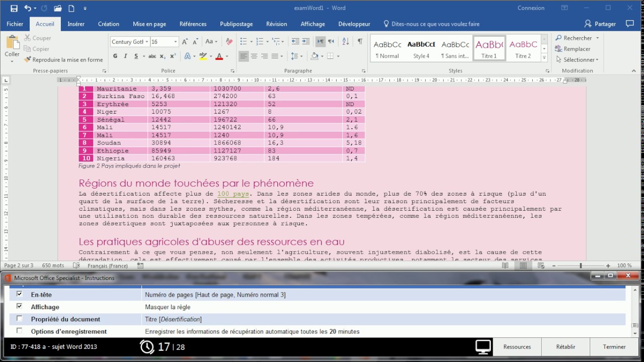Sort the selected text alphabetically

346,42
